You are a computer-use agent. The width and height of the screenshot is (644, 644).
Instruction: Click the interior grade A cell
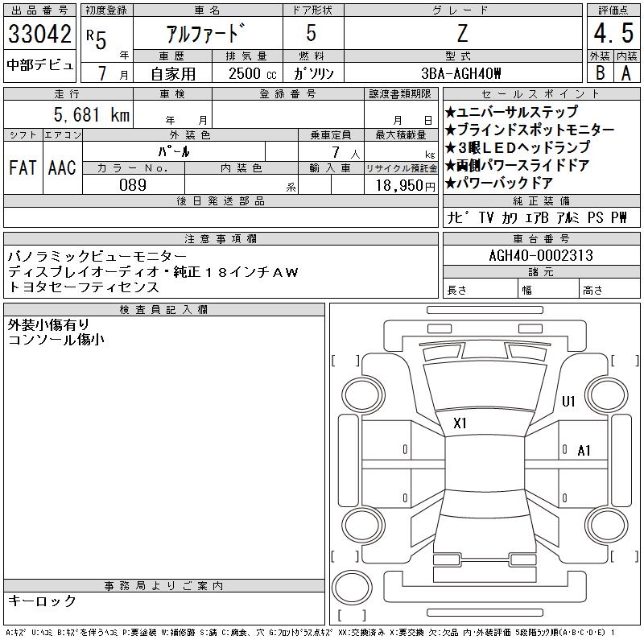[627, 72]
